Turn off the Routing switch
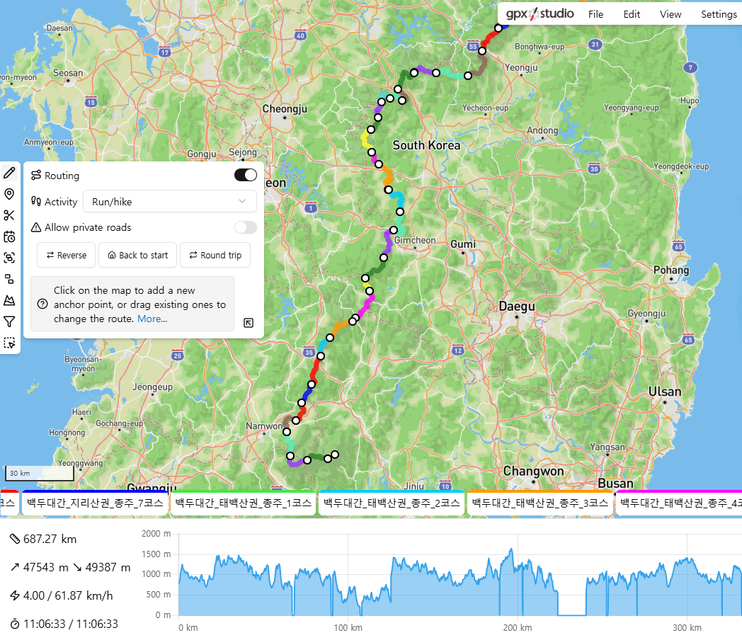The height and width of the screenshot is (640, 742). pyautogui.click(x=245, y=175)
